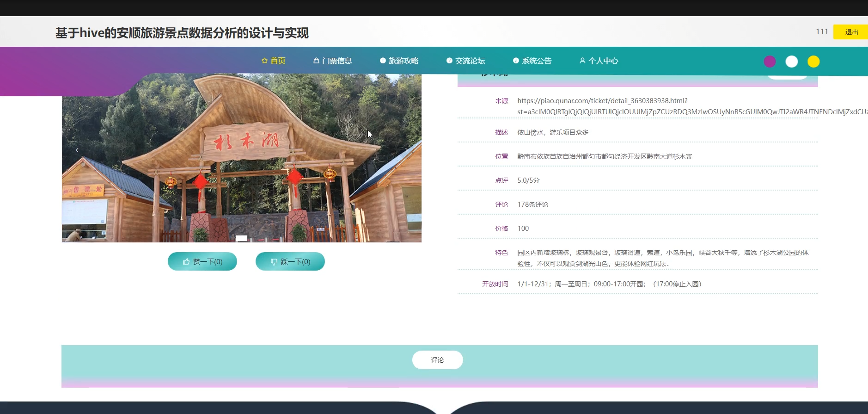Click the 178条评论 count
The height and width of the screenshot is (414, 868).
pyautogui.click(x=533, y=204)
